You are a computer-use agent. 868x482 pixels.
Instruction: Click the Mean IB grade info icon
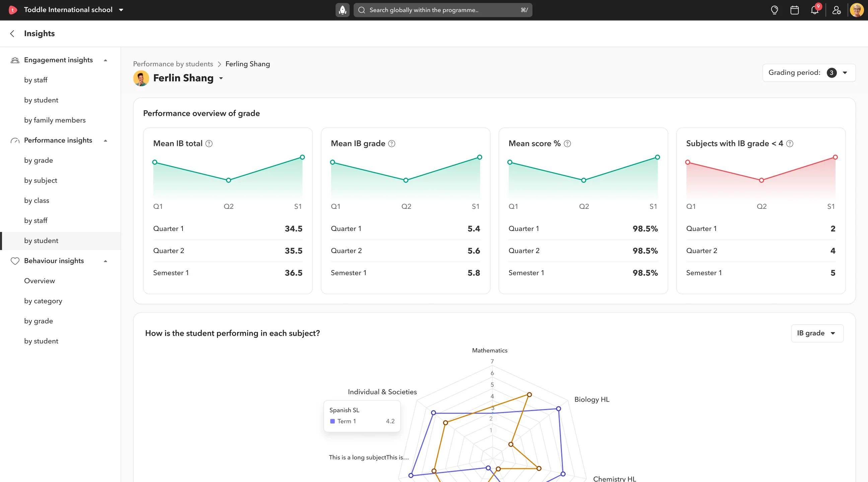point(391,144)
